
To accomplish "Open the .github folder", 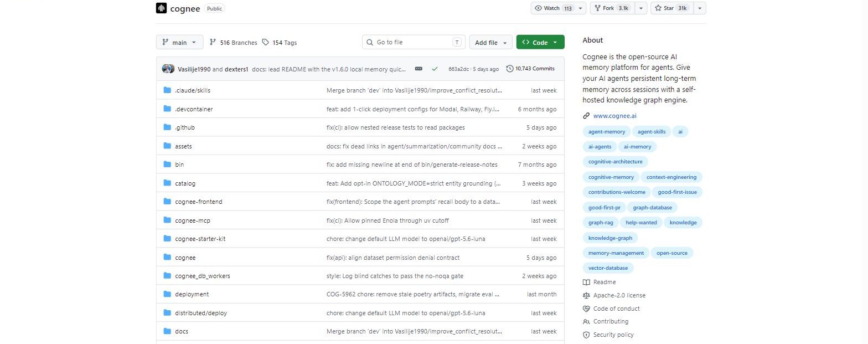I will point(185,127).
